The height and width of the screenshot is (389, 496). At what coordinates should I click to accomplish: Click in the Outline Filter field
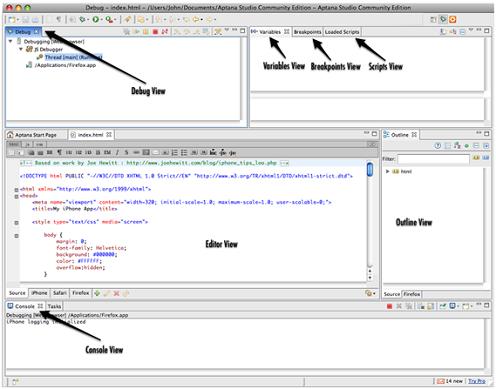[433, 159]
